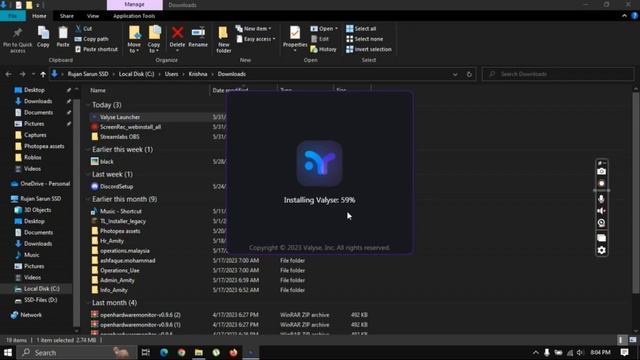Image resolution: width=640 pixels, height=360 pixels.
Task: Click the Properties icon
Action: 295,33
